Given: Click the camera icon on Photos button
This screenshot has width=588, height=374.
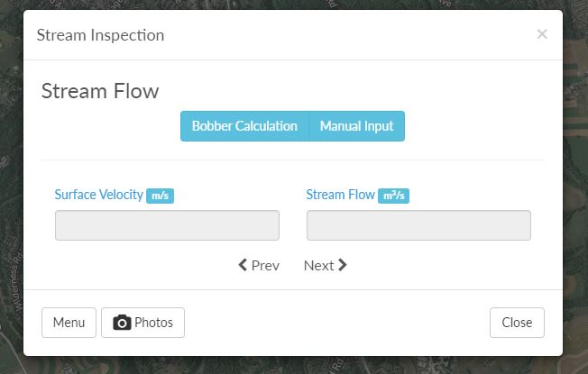Looking at the screenshot, I should 122,323.
